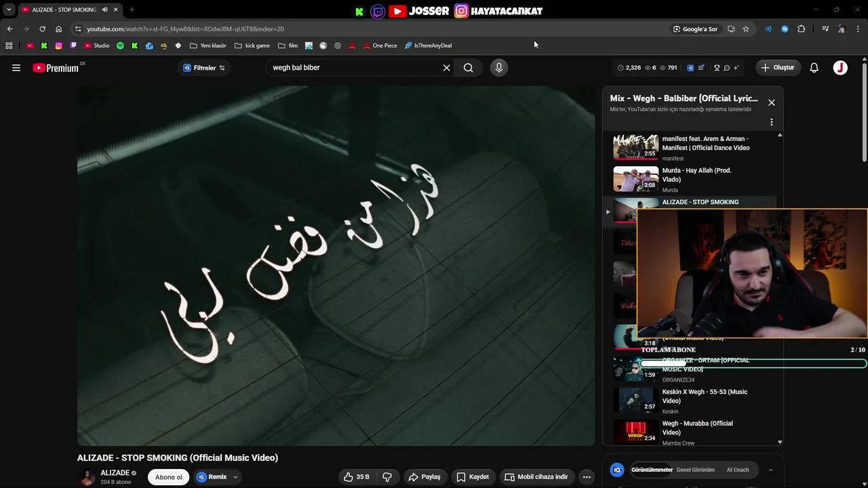The width and height of the screenshot is (868, 488).
Task: Click chat bubble icon in vidIQ toolbar
Action: (x=726, y=68)
